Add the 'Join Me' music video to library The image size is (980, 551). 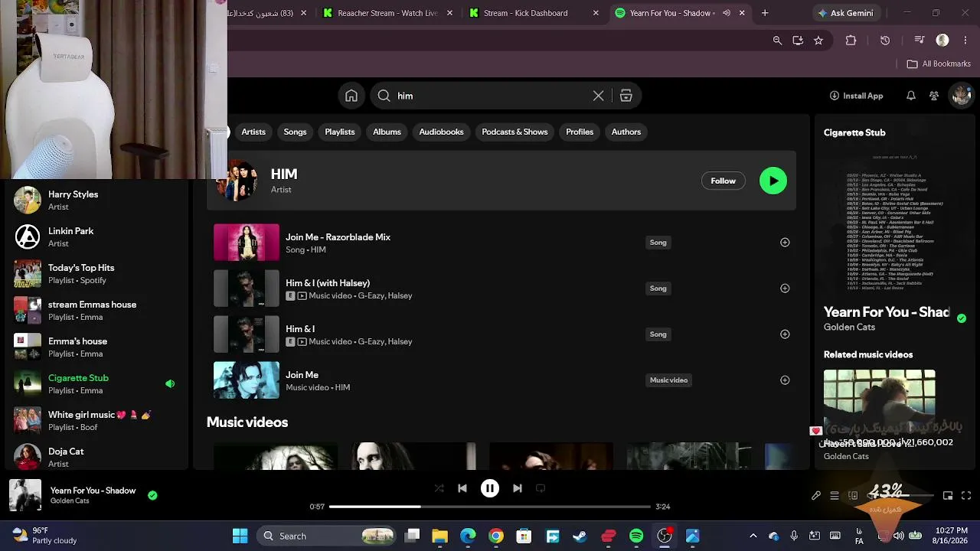point(785,380)
